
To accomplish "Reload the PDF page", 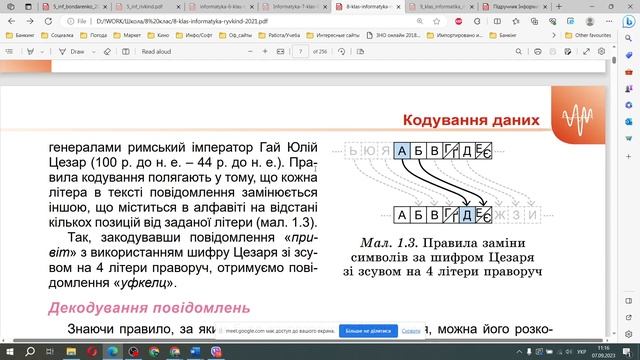I will click(48, 21).
